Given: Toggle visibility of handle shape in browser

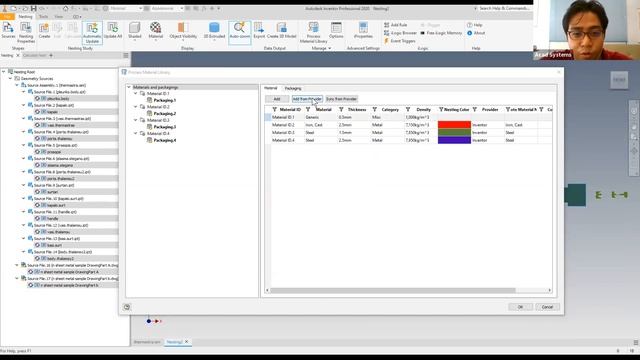Looking at the screenshot, I should pyautogui.click(x=37, y=218).
